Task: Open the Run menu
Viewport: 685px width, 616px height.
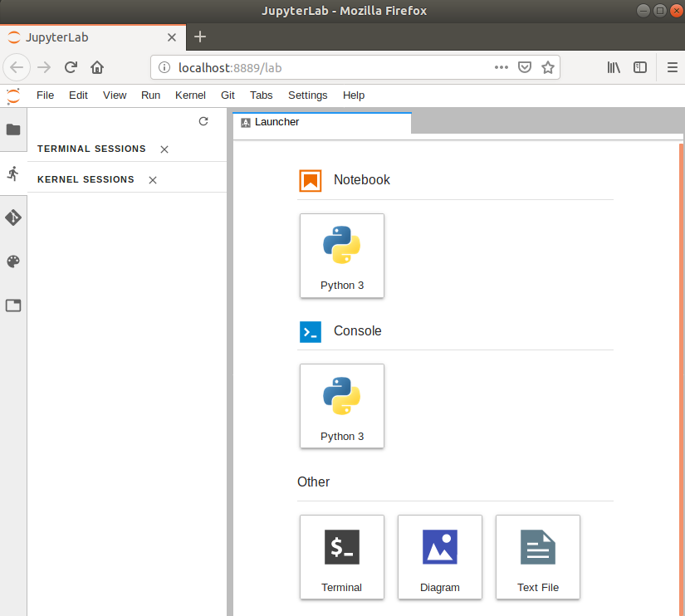Action: coord(151,95)
